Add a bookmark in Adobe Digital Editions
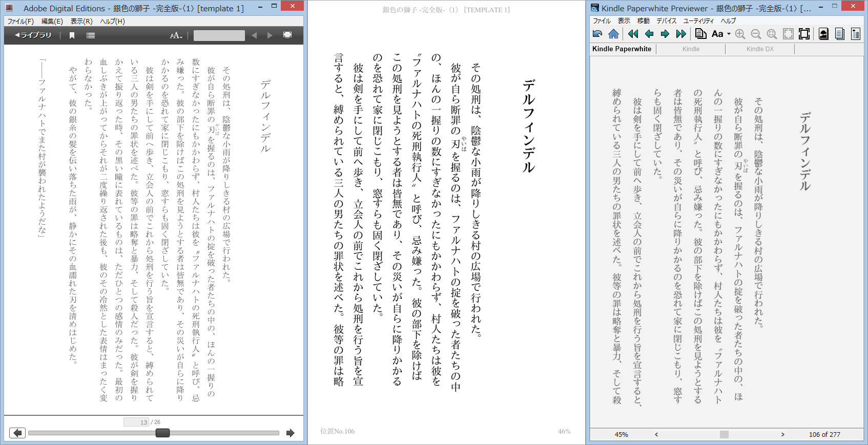Screen dimensions: 868x445 pos(72,35)
